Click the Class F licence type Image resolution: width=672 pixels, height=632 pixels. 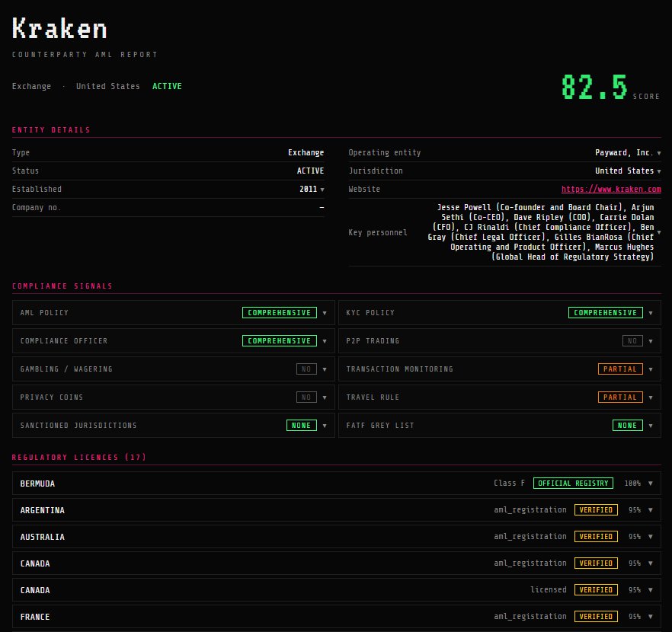[509, 484]
